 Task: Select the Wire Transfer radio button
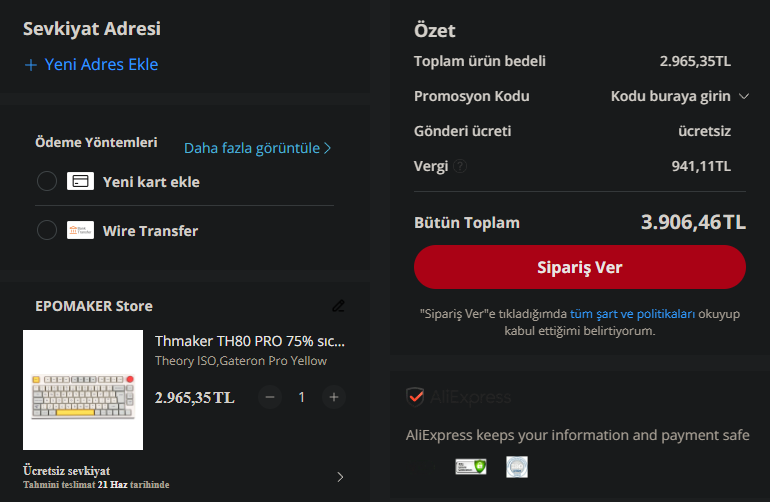click(46, 231)
